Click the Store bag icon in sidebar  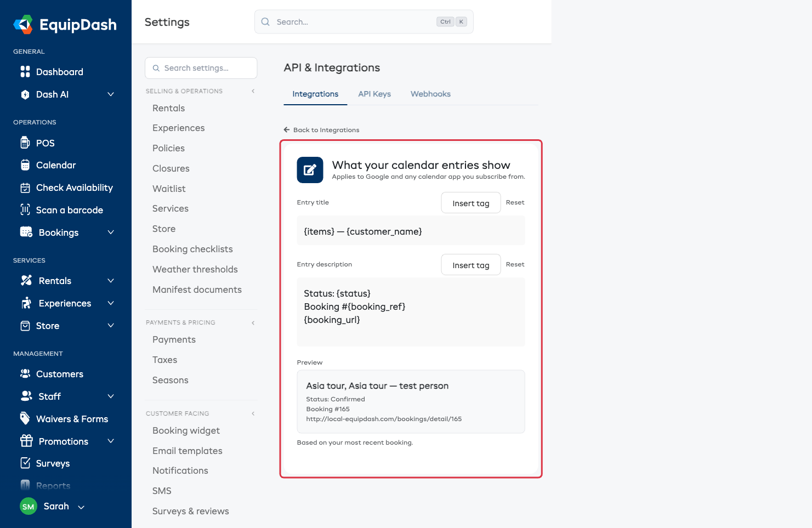(x=25, y=326)
